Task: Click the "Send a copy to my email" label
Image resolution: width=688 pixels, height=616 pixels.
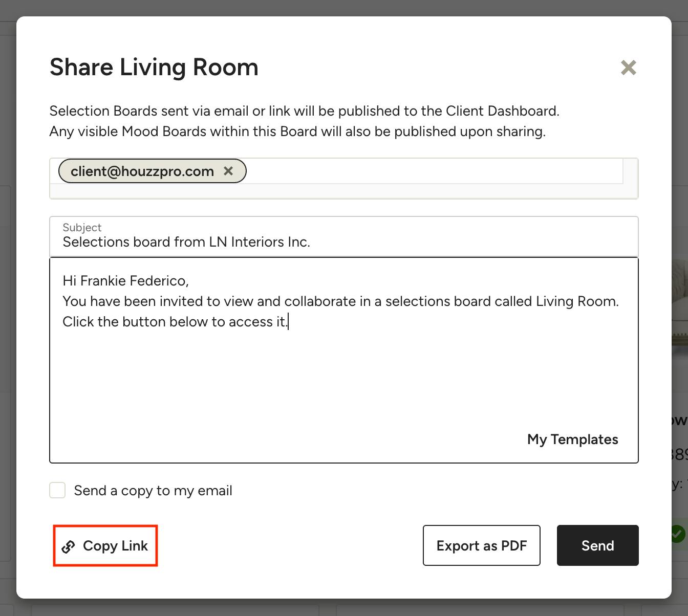Action: coord(153,491)
